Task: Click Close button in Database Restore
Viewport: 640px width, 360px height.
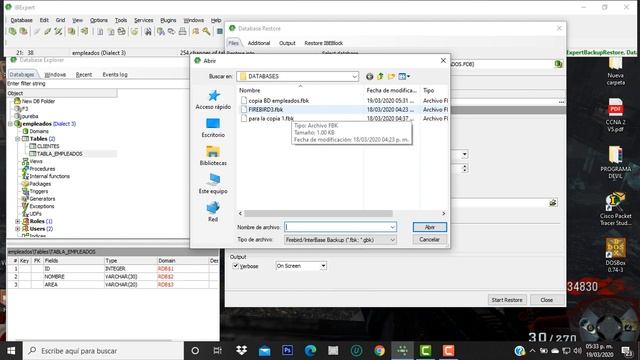Action: [547, 300]
